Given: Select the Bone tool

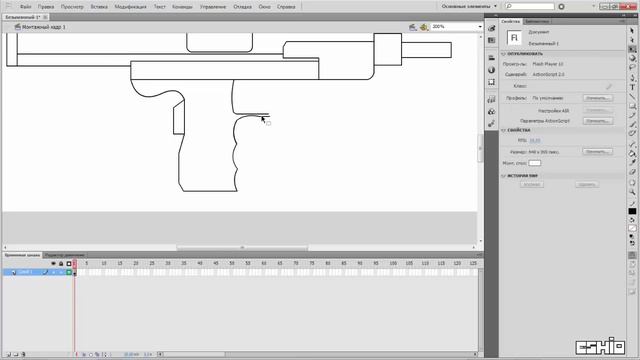Looking at the screenshot, I should point(632,144).
